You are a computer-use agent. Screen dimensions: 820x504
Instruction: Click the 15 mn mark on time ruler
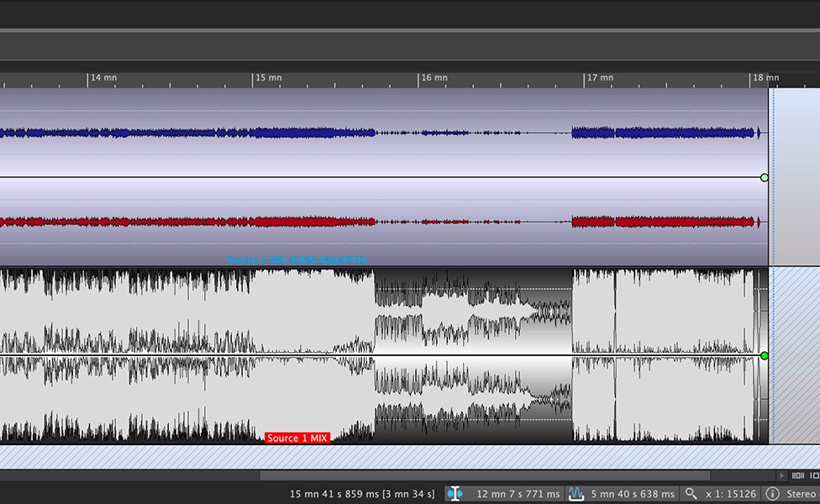268,78
